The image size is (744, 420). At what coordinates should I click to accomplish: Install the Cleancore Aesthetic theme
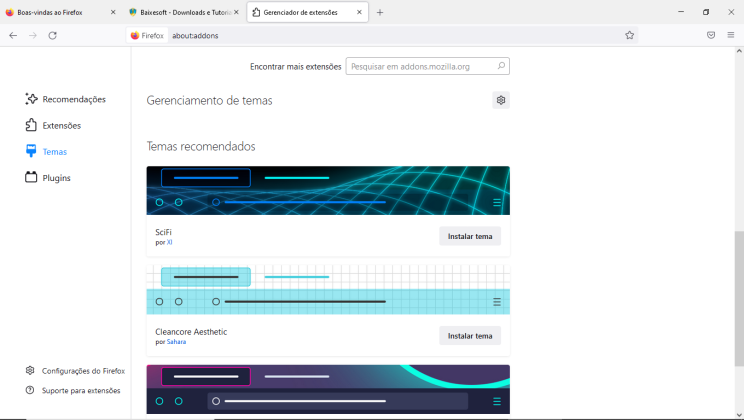tap(470, 336)
